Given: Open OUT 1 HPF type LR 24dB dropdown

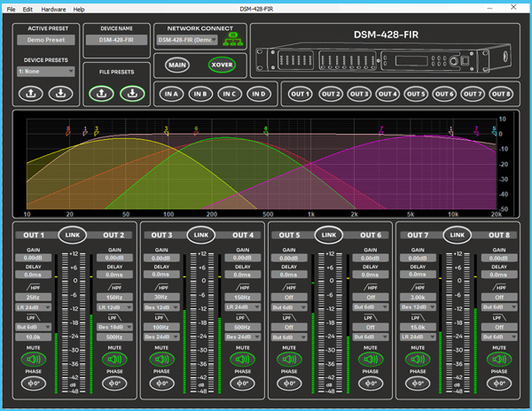Looking at the screenshot, I should [35, 306].
